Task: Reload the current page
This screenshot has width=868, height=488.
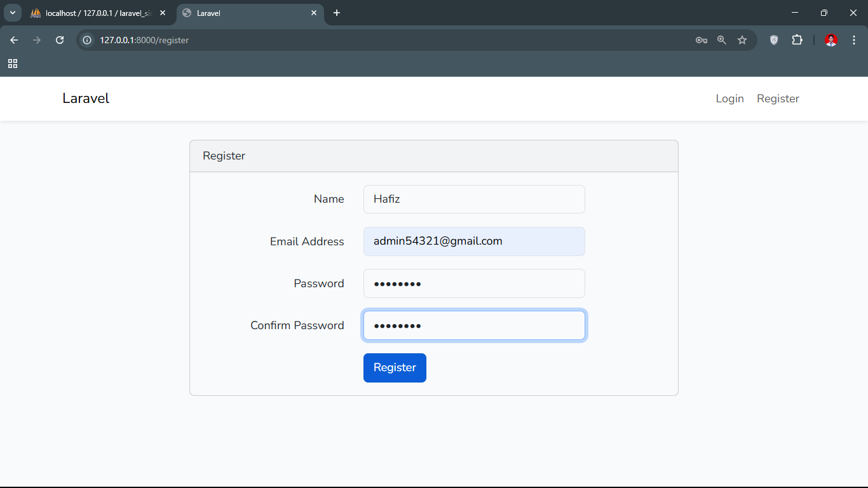Action: (60, 40)
